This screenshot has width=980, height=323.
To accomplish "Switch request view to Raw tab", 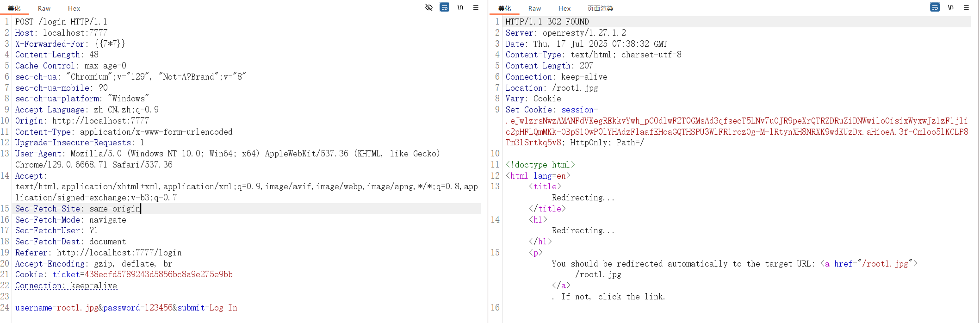I will coord(44,8).
